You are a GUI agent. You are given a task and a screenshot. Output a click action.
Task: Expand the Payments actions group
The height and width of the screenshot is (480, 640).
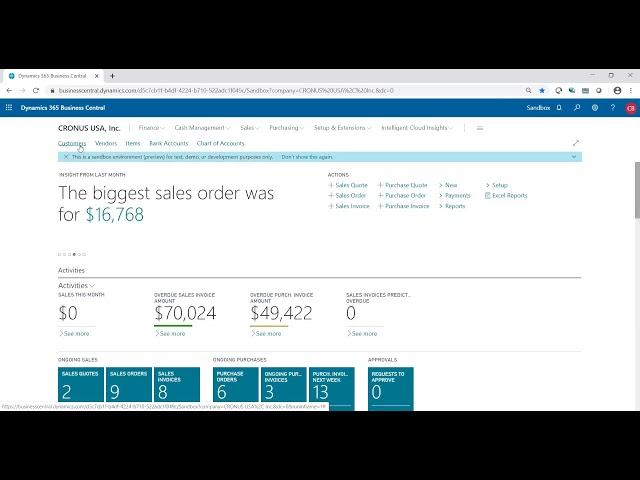click(455, 196)
